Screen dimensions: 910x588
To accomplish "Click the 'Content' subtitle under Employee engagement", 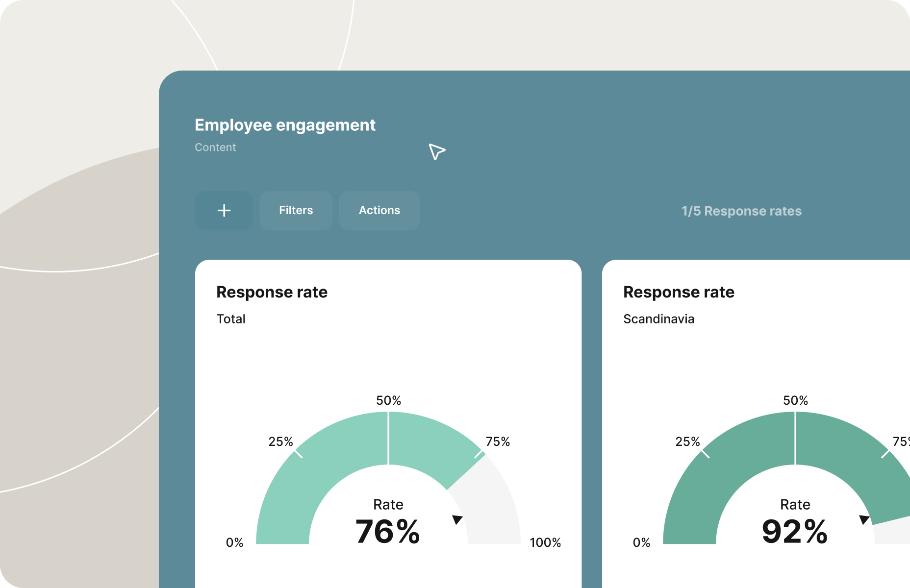I will pyautogui.click(x=216, y=147).
